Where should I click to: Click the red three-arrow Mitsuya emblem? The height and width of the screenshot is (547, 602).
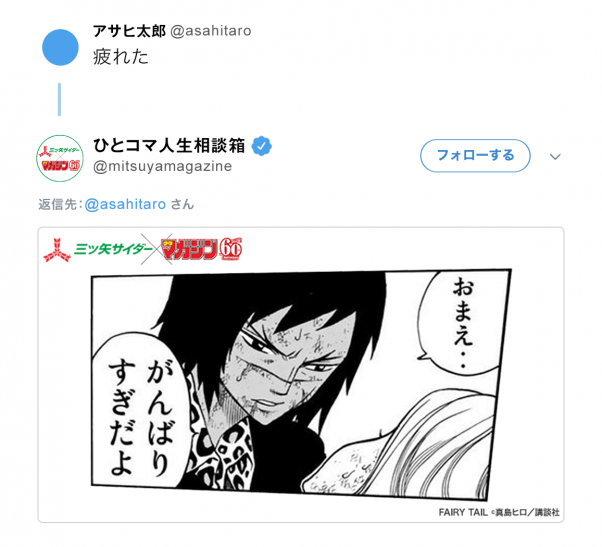tap(57, 250)
